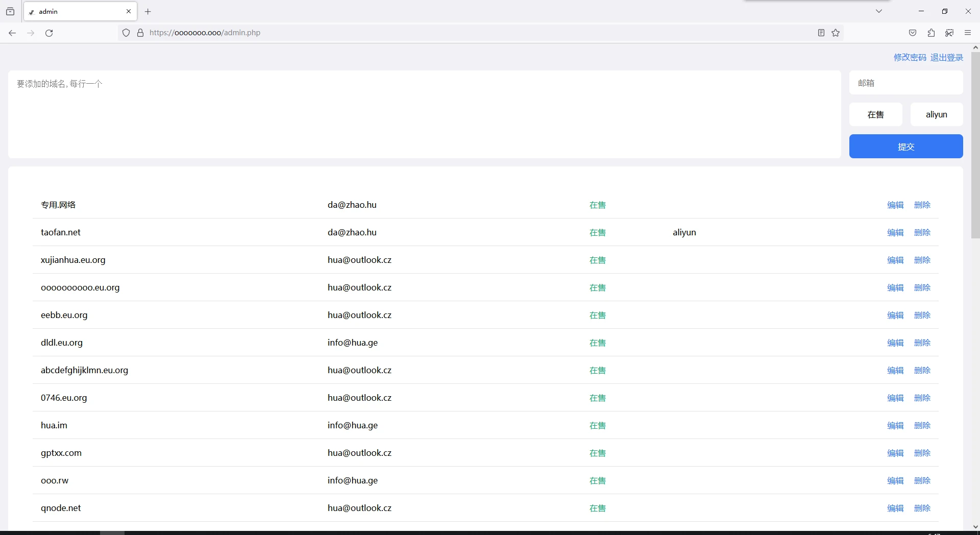
Task: Open the Firefox application menu
Action: point(968,33)
